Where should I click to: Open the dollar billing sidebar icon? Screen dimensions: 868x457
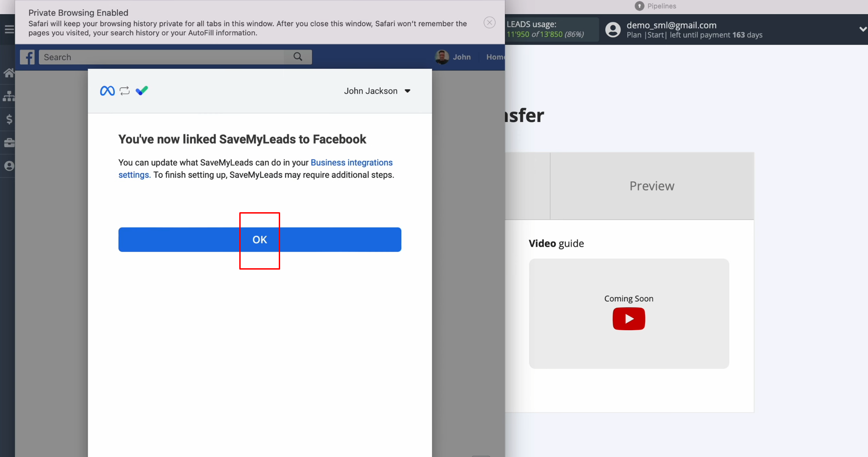9,119
